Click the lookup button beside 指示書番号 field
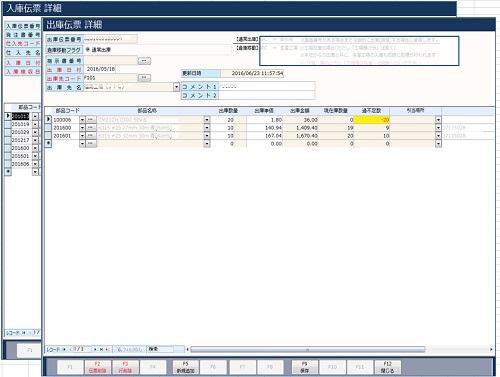500x377 pixels. pos(144,61)
